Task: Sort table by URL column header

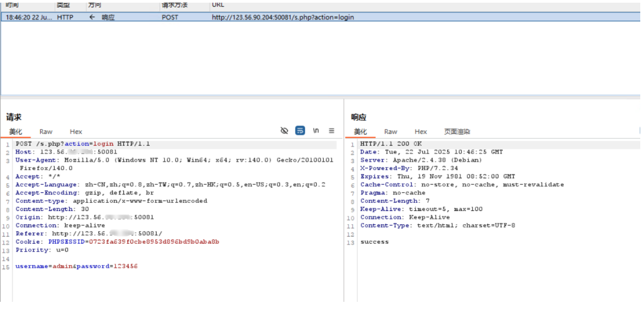Action: click(x=218, y=5)
